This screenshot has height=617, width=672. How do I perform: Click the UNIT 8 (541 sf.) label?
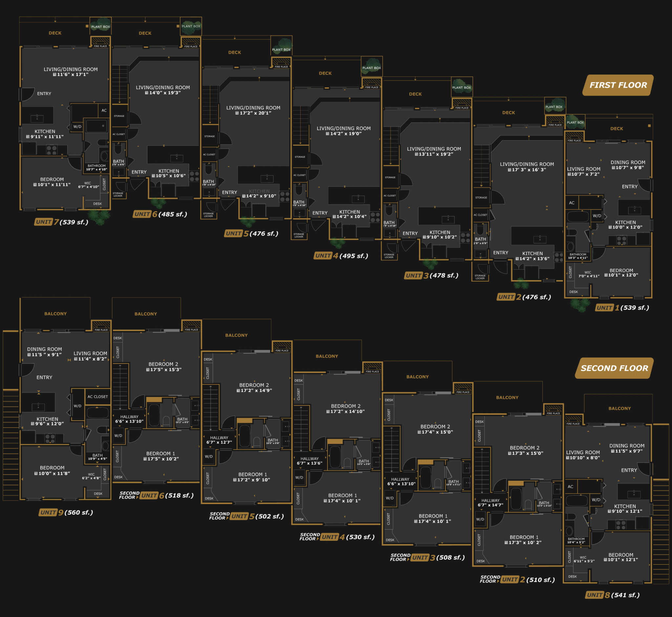[x=613, y=595]
